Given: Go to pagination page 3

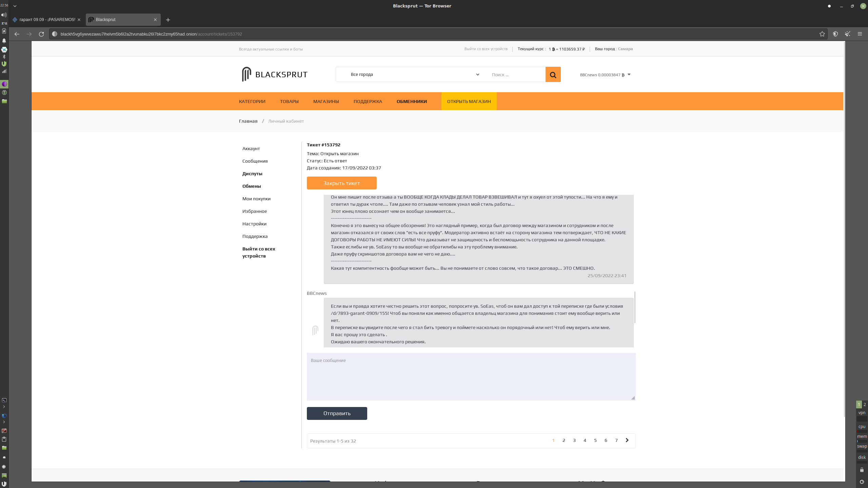Looking at the screenshot, I should (x=574, y=441).
